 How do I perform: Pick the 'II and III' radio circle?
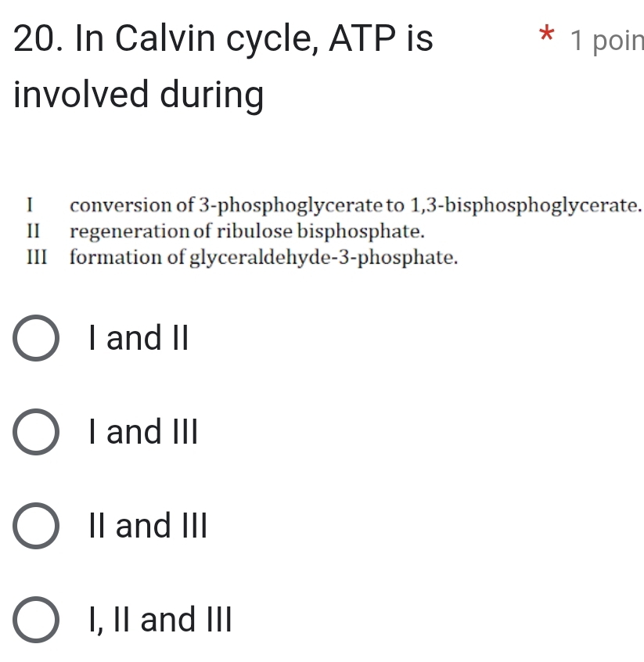coord(35,526)
